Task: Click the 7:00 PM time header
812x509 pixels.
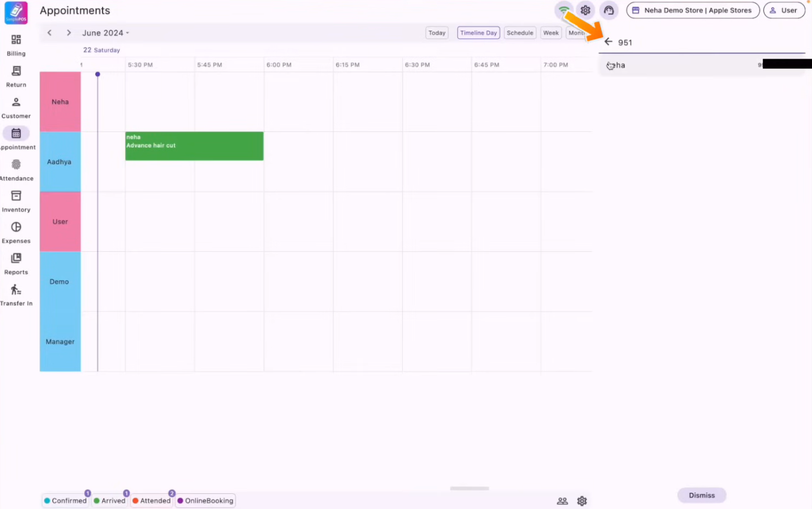Action: (x=556, y=65)
